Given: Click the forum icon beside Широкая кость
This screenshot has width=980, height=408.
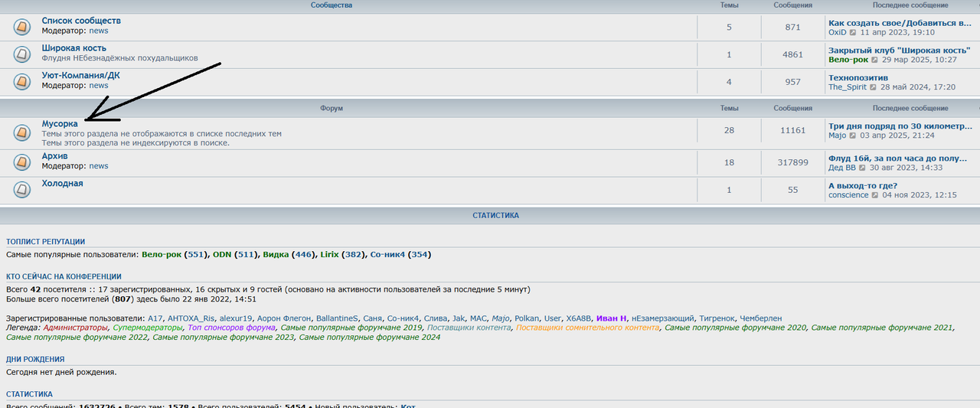Looking at the screenshot, I should [22, 54].
